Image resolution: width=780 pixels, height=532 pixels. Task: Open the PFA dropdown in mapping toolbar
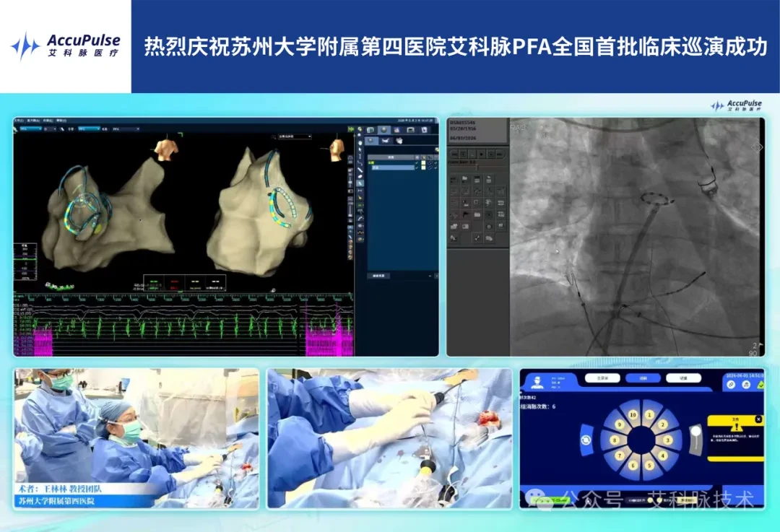click(126, 128)
